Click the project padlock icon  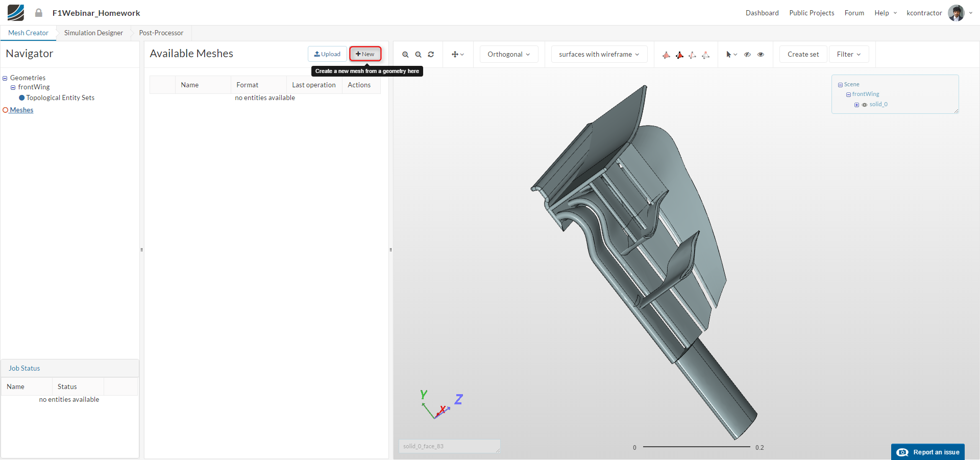[39, 13]
